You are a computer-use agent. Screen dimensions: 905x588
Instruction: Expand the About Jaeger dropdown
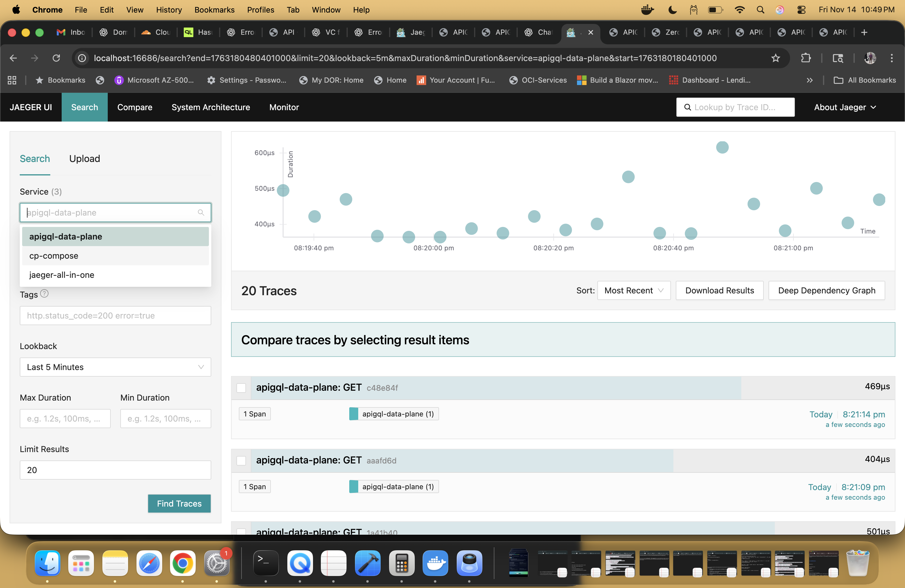(x=845, y=107)
